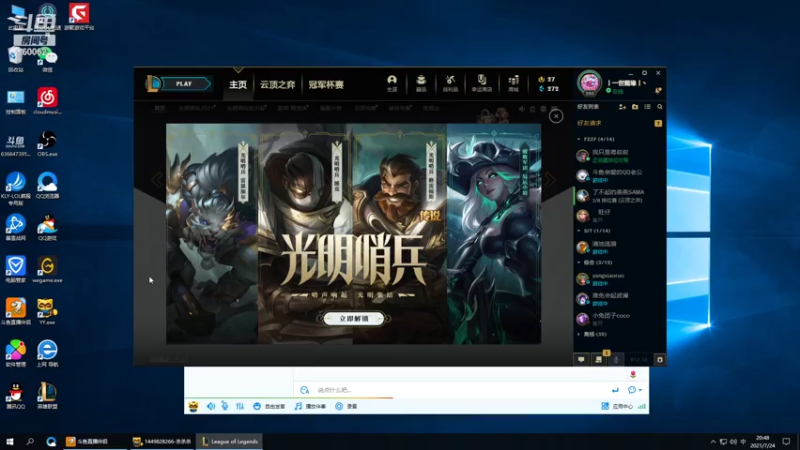Click the notification bell icon

tap(658, 91)
